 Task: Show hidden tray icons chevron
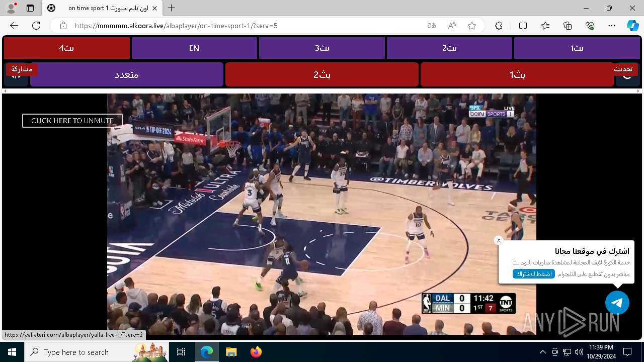pos(542,352)
